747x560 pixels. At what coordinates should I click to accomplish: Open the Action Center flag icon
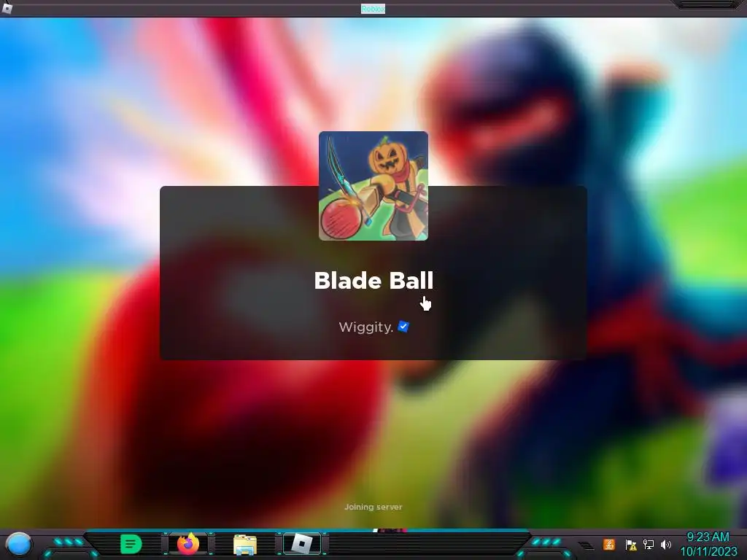click(x=631, y=544)
